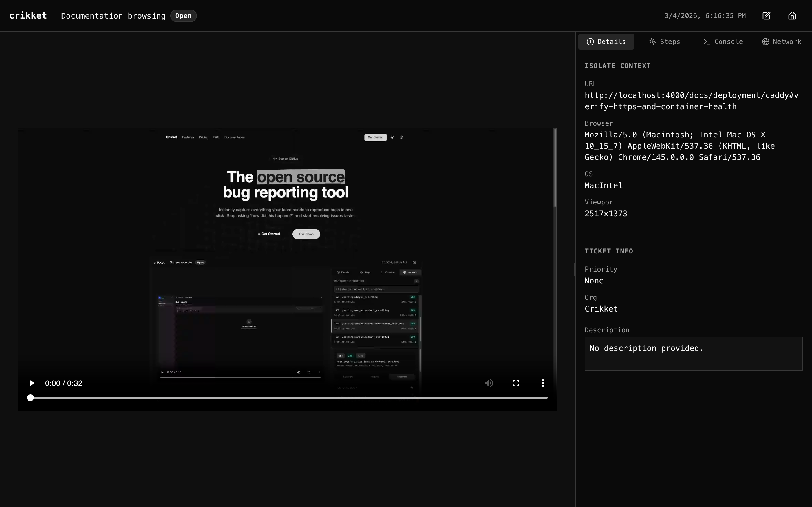812x507 pixels.
Task: Mute the recording with the speaker icon
Action: tap(489, 383)
